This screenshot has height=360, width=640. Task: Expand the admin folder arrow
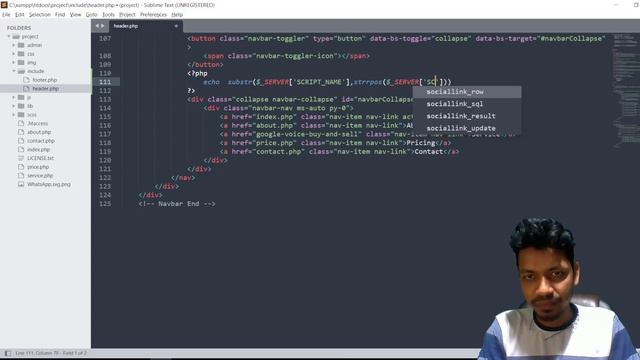[13, 45]
